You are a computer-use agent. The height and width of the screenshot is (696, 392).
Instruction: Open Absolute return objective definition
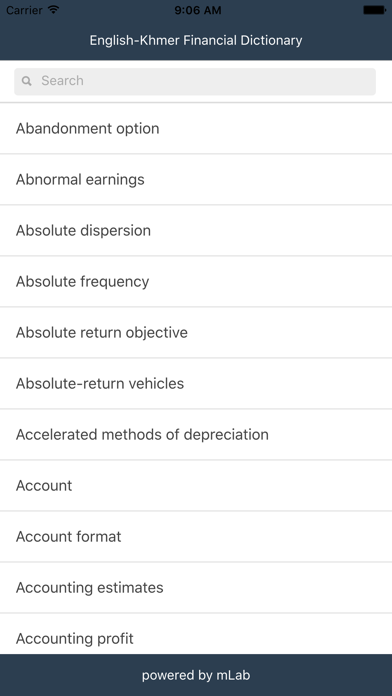[196, 332]
